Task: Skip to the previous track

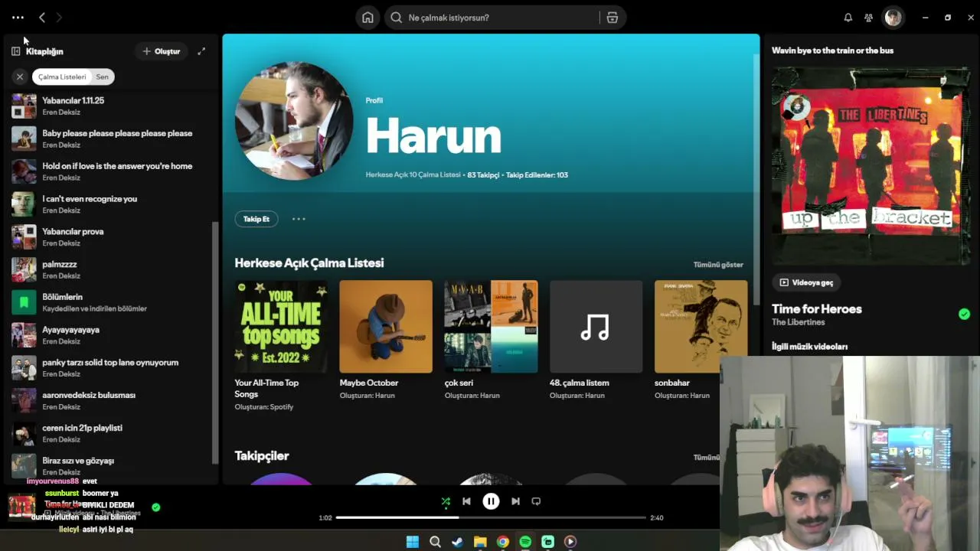Action: click(466, 501)
